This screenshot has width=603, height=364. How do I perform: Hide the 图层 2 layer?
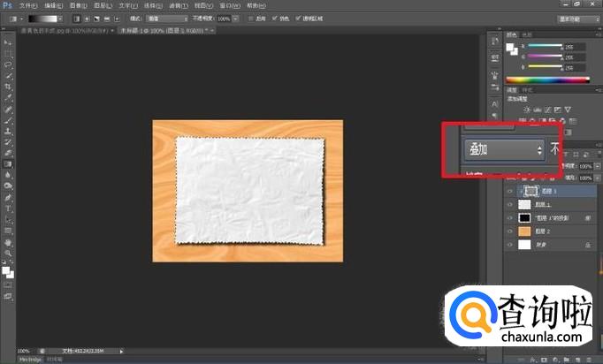(x=509, y=231)
